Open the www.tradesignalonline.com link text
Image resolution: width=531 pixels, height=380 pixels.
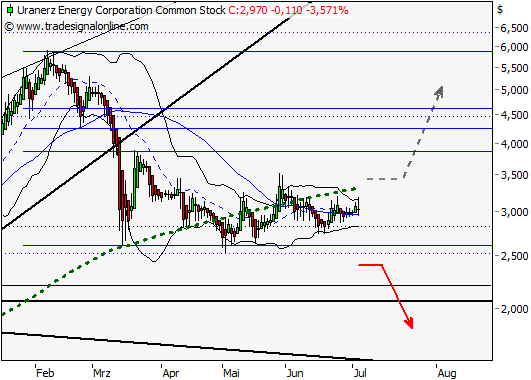click(82, 26)
